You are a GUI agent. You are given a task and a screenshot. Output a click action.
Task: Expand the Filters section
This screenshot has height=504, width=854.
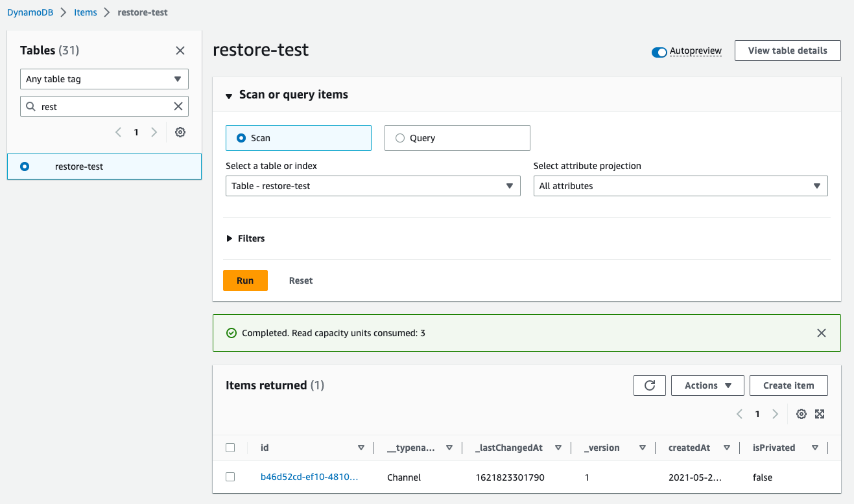click(246, 238)
